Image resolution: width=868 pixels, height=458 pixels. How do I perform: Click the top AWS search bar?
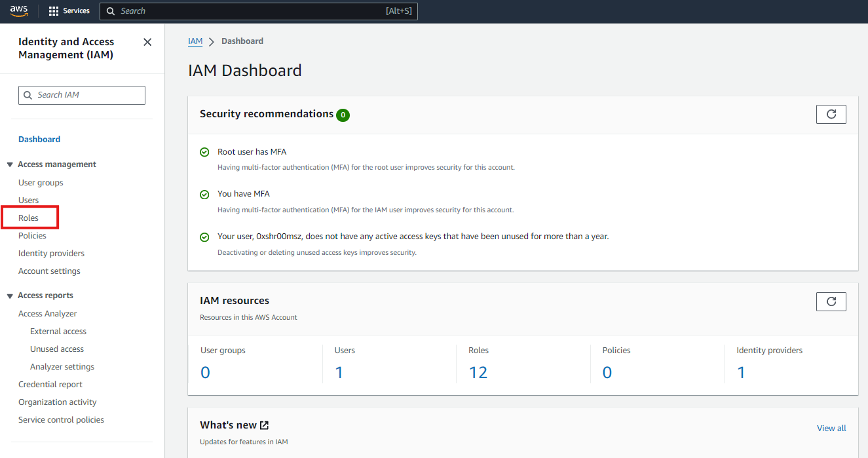[259, 11]
